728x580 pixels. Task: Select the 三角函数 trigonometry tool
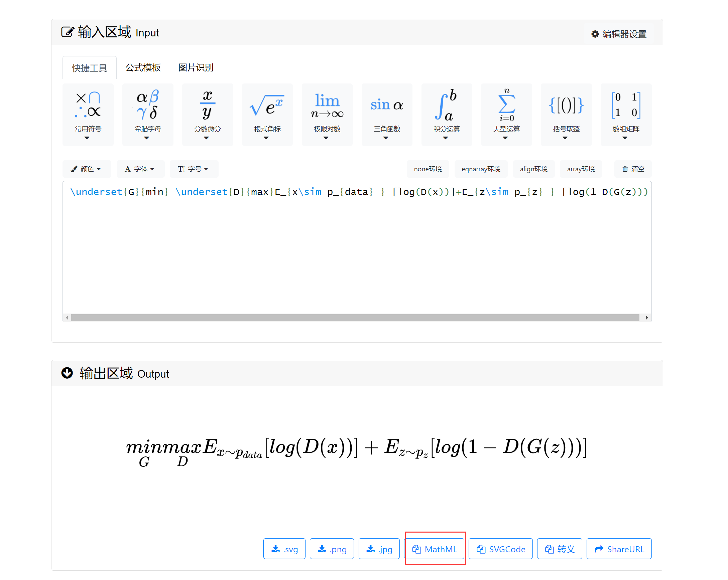coord(387,115)
